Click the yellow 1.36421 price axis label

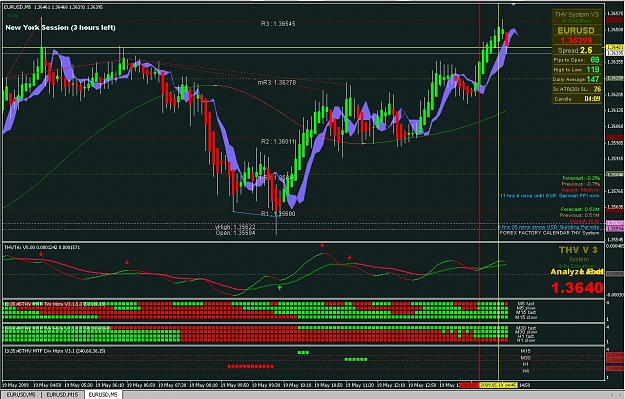click(615, 47)
